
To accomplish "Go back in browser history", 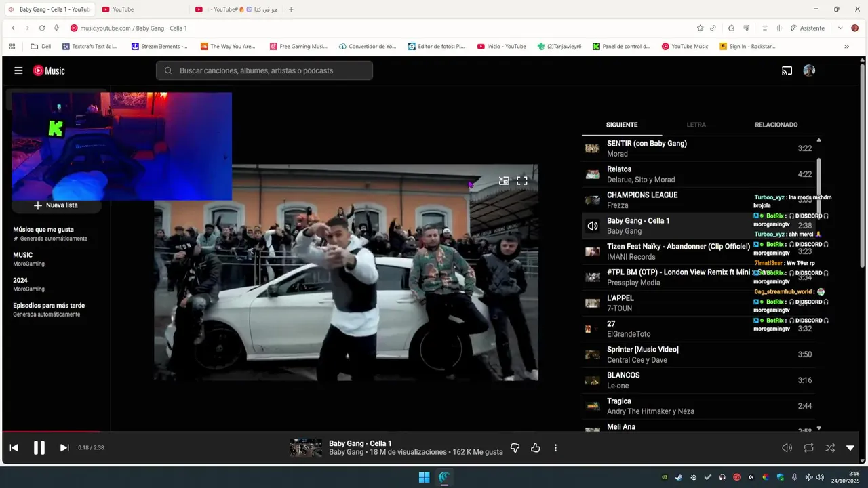I will pyautogui.click(x=13, y=28).
